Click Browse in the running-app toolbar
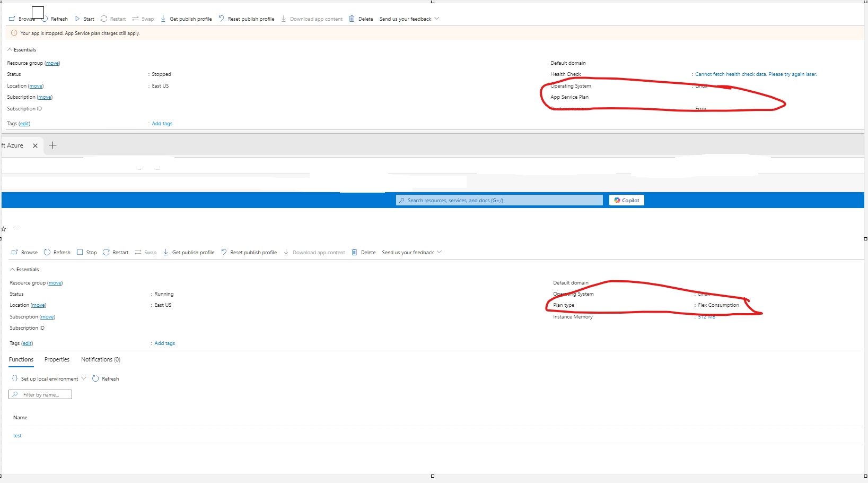868x483 pixels. [x=24, y=252]
